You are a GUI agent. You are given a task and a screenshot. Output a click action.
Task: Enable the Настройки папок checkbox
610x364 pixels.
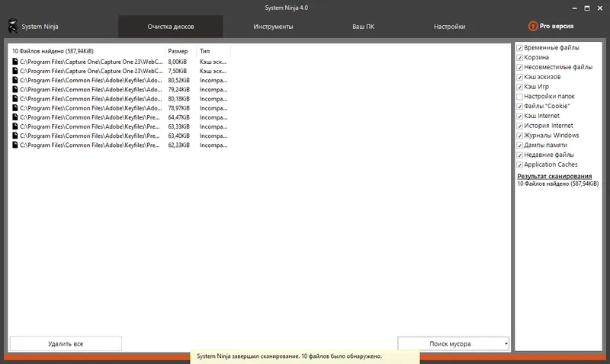[519, 97]
